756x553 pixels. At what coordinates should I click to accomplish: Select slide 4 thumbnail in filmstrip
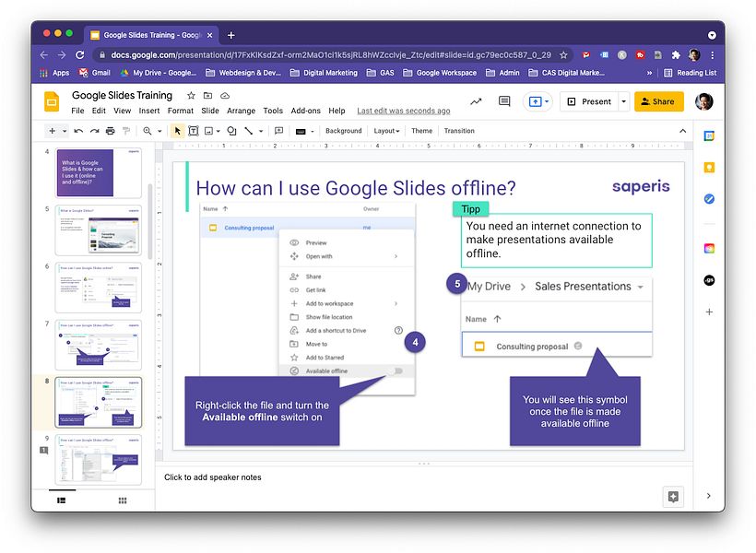click(x=99, y=172)
